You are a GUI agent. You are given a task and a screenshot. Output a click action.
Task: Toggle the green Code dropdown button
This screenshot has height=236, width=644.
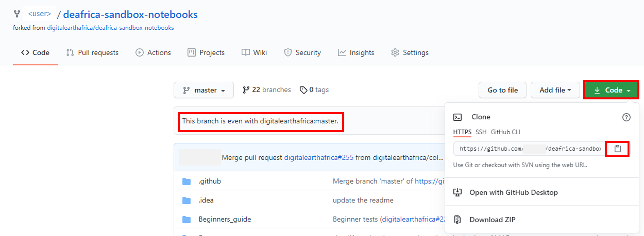pos(611,90)
